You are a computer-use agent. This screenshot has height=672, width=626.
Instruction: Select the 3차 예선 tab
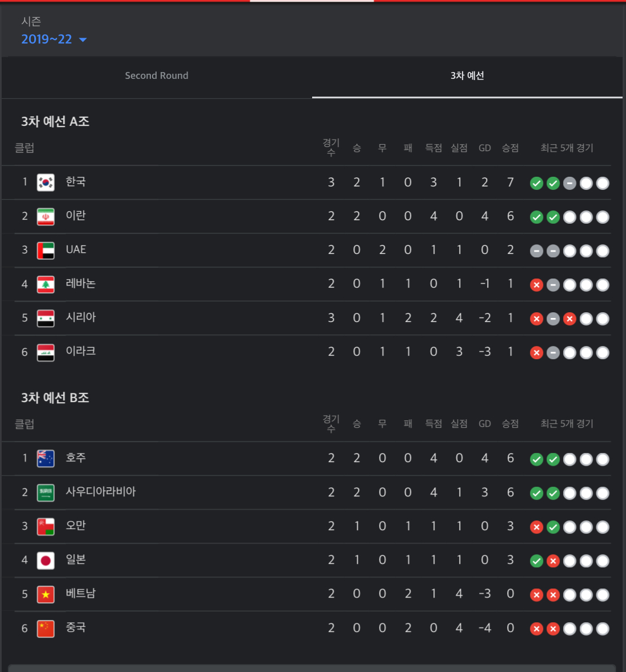467,76
